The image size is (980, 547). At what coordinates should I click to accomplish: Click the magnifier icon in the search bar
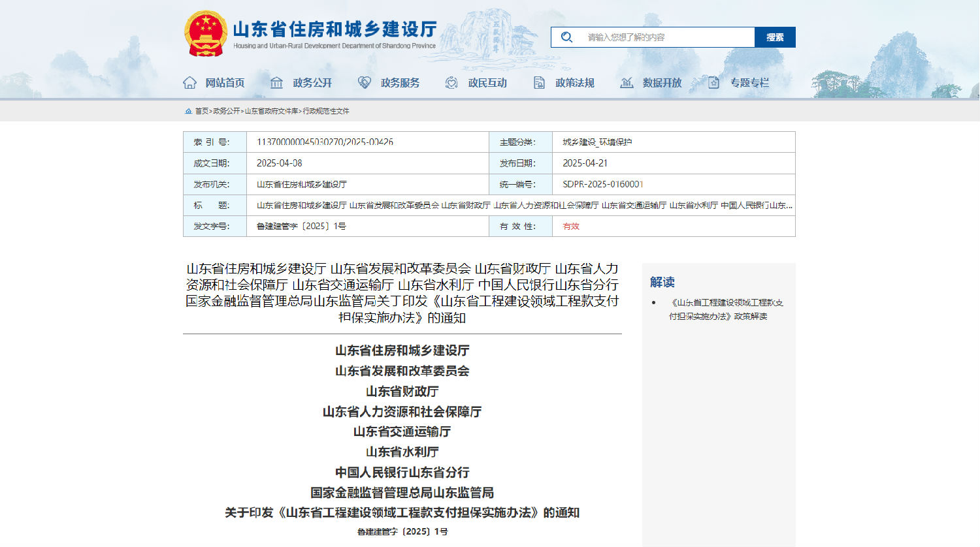(566, 37)
